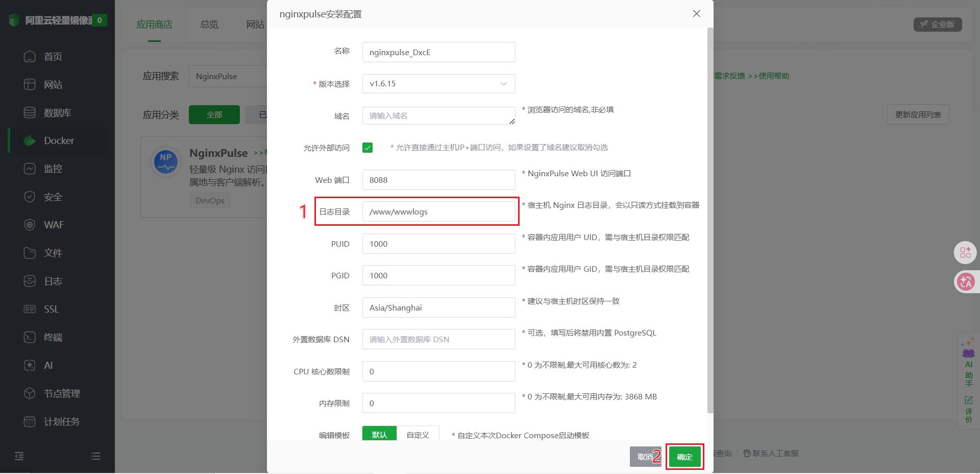The height and width of the screenshot is (474, 980).
Task: Switch to the 应用商店 tab
Action: pos(154,25)
